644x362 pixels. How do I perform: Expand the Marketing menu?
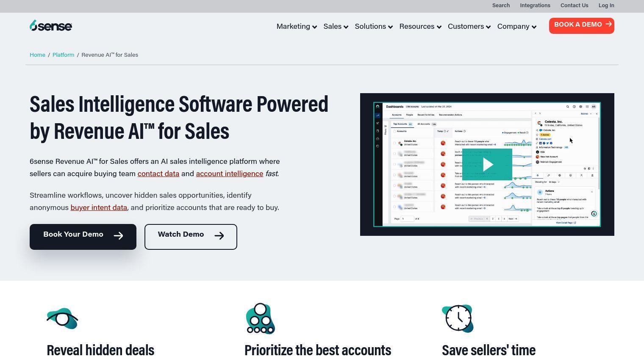pos(297,26)
